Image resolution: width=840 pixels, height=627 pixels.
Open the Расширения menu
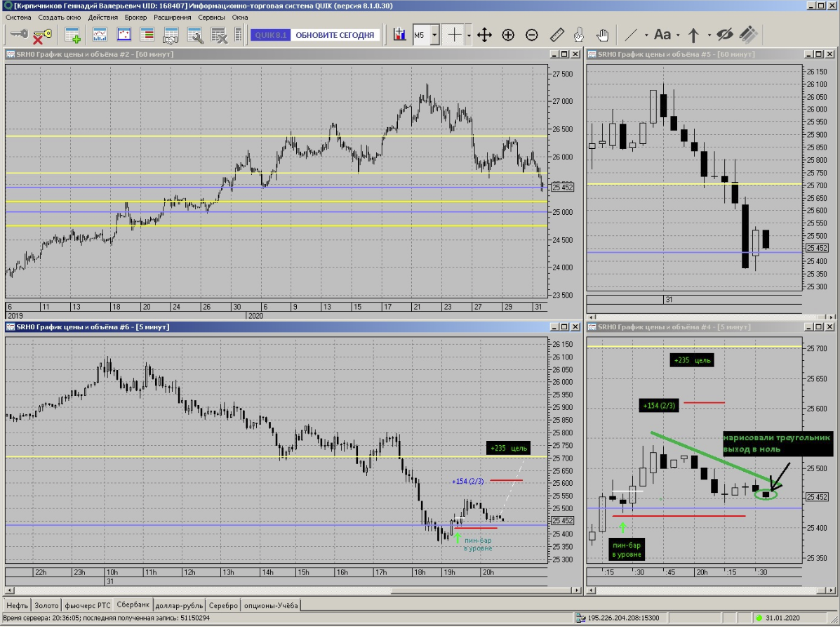pos(173,17)
